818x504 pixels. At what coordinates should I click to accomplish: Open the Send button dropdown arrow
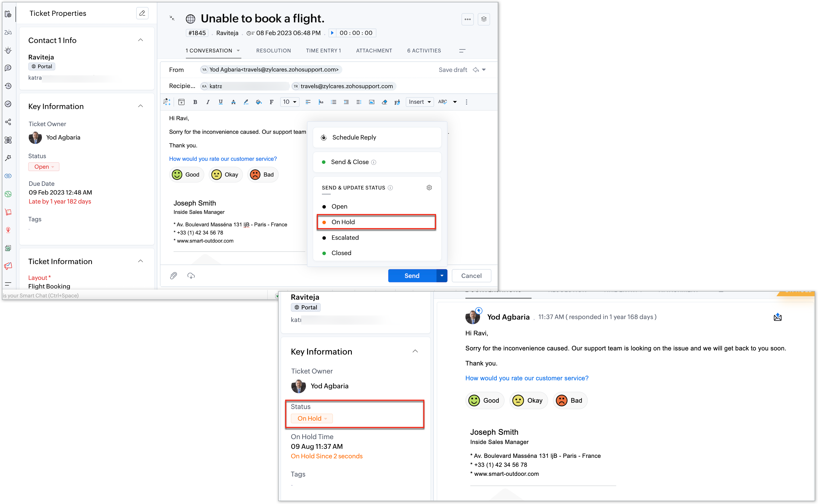pos(442,276)
